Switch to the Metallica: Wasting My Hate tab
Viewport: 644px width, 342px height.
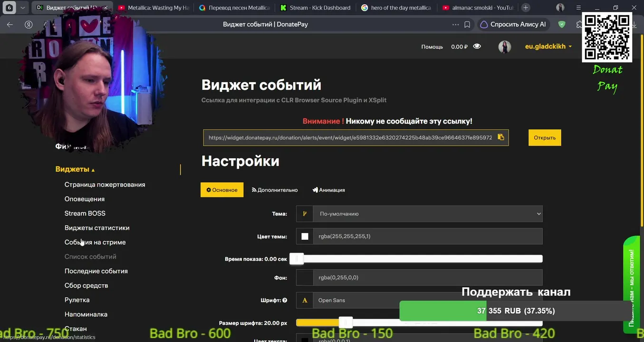153,8
